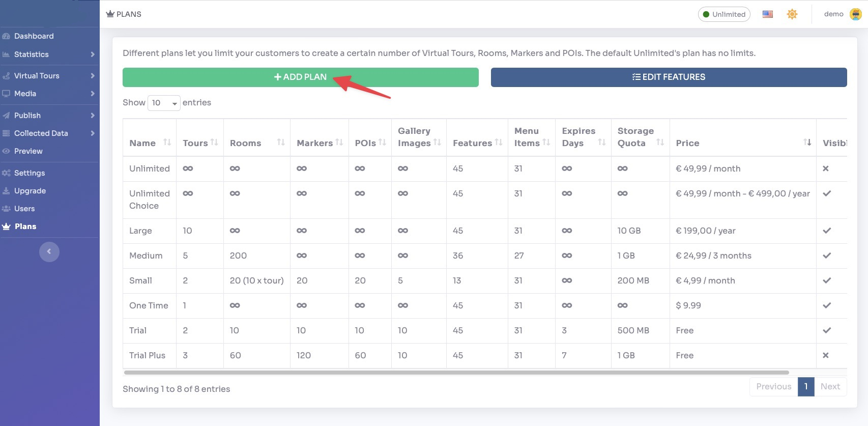The image size is (868, 426).
Task: Collapse the sidebar with the arrow button
Action: tap(49, 251)
